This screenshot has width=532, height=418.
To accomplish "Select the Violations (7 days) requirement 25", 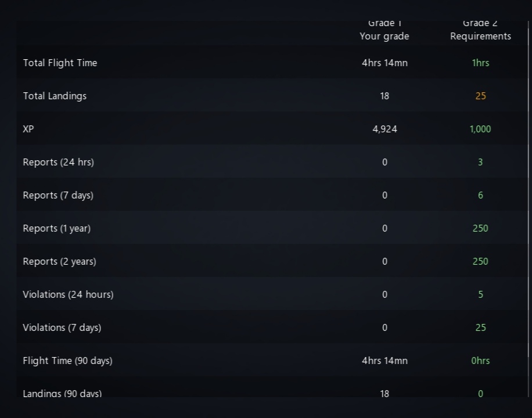I will click(x=480, y=327).
